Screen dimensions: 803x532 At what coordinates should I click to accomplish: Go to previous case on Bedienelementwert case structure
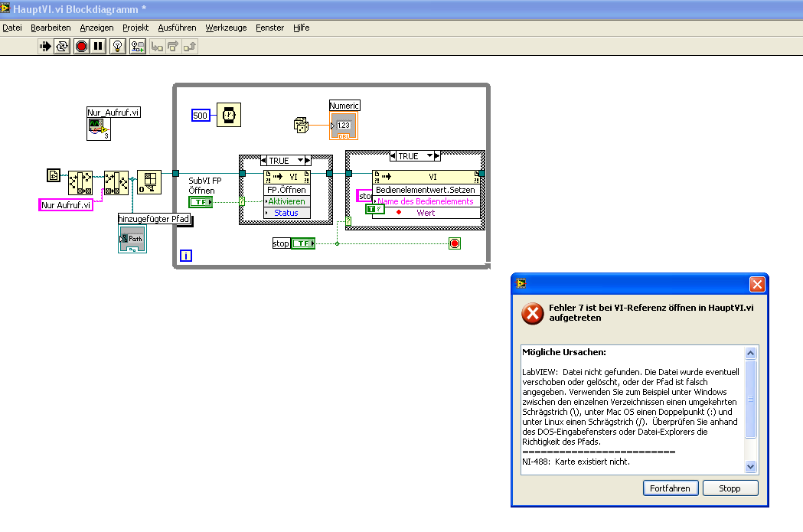(393, 156)
